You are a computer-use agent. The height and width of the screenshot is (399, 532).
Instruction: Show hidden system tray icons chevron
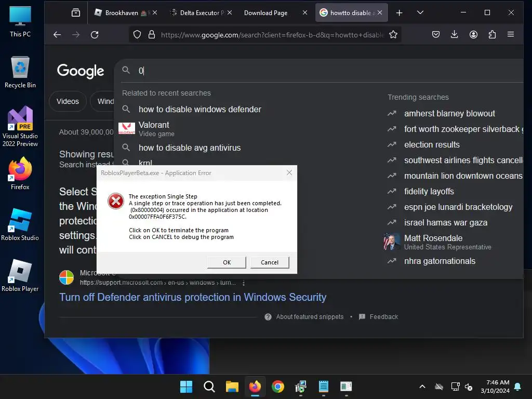point(422,387)
